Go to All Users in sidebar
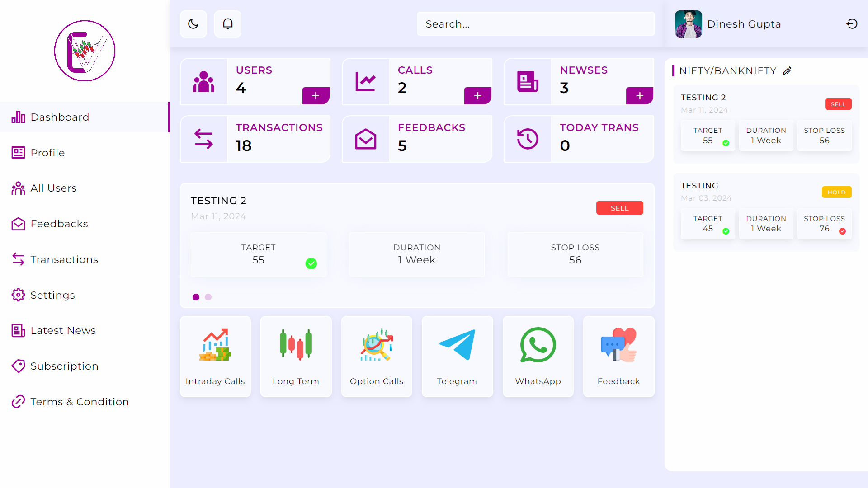868x488 pixels. coord(85,188)
